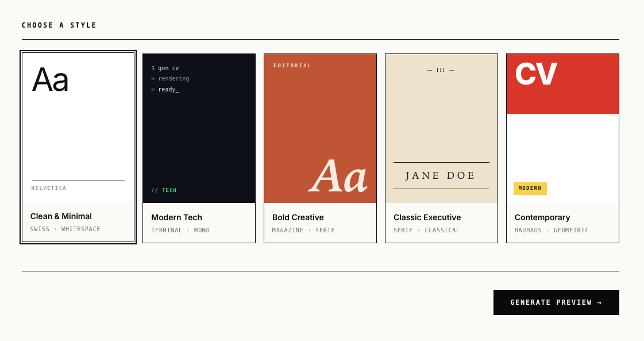Click the 'BAUHAUS · GEOMETRIC' subtitle

(x=552, y=231)
